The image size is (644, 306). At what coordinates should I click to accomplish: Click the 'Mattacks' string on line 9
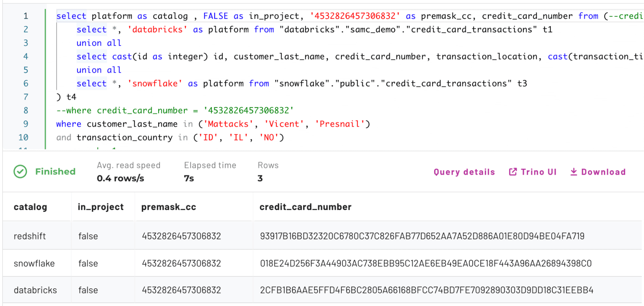coord(228,124)
